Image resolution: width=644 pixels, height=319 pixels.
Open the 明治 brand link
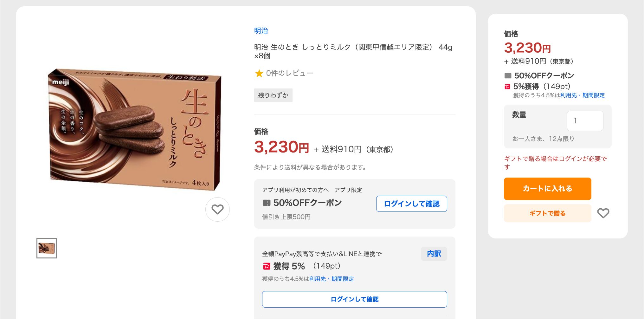click(x=261, y=31)
